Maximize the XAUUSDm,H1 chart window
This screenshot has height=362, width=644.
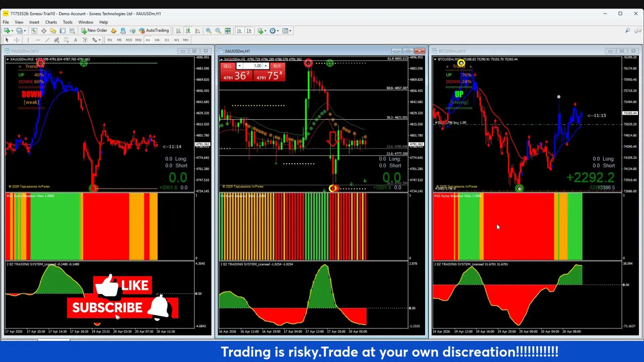click(x=408, y=51)
